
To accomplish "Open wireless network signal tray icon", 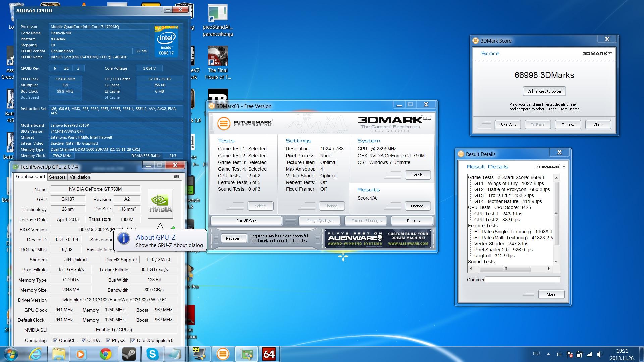I will coord(590,354).
